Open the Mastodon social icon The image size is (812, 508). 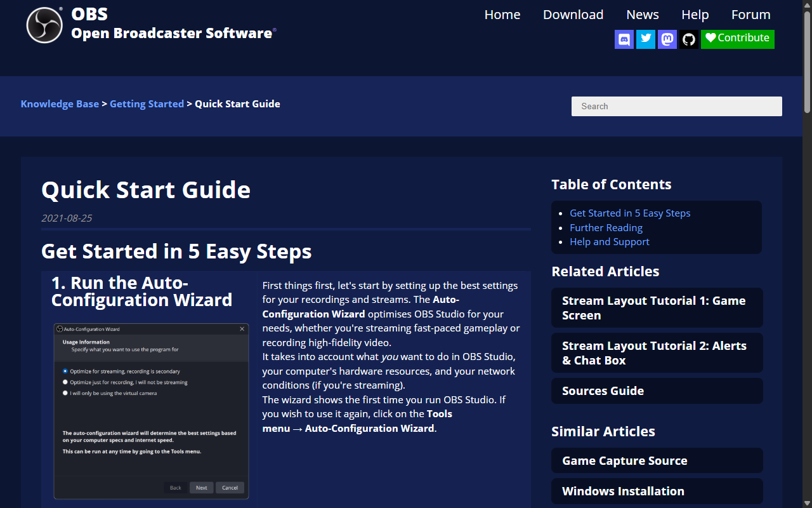pos(667,39)
